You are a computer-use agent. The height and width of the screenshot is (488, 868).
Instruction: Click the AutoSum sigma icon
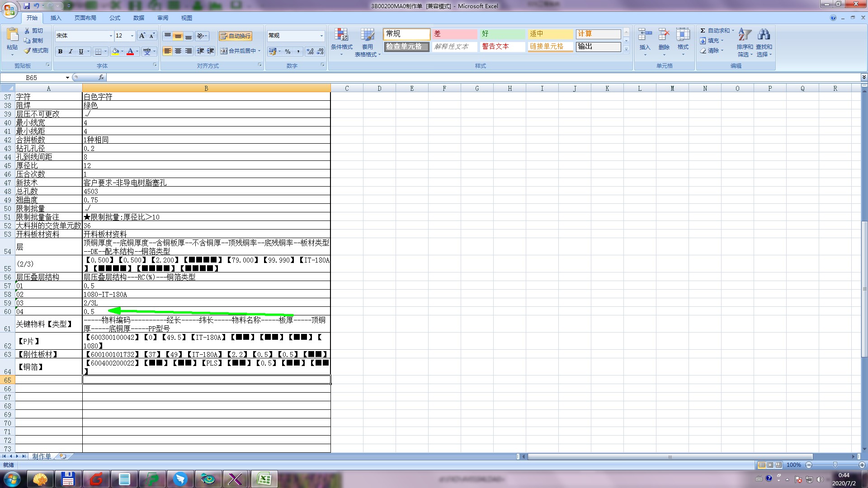pos(703,31)
